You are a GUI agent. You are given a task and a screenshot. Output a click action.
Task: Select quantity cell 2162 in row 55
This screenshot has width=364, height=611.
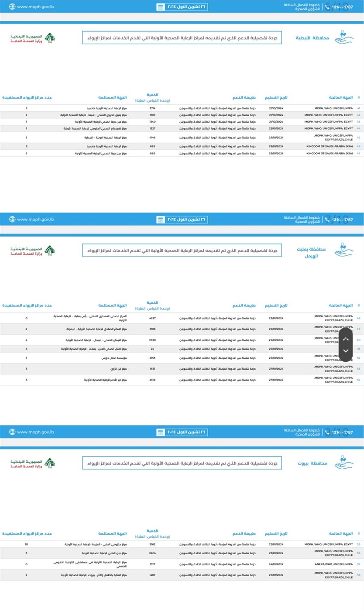tap(153, 544)
